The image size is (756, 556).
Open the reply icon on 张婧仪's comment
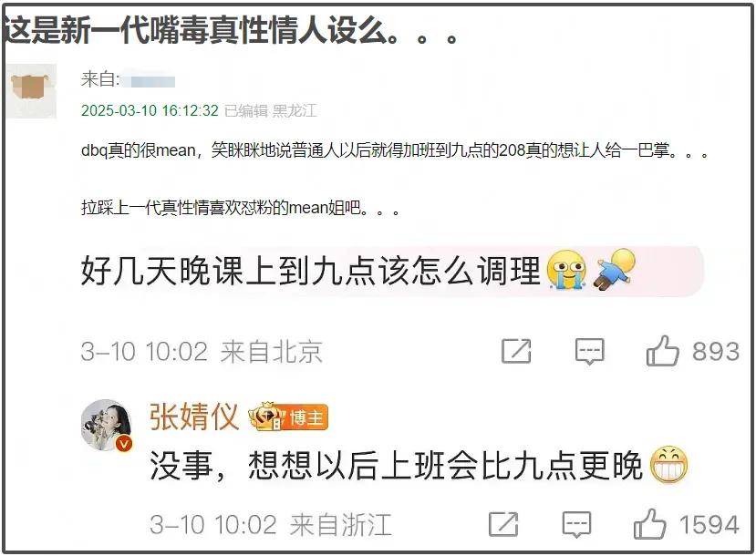point(576,524)
